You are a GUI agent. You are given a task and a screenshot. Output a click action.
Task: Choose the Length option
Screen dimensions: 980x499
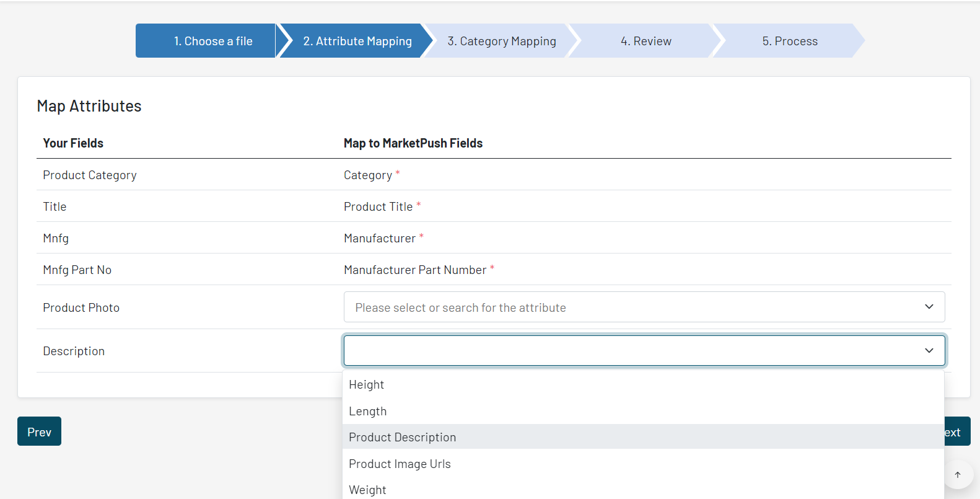368,412
